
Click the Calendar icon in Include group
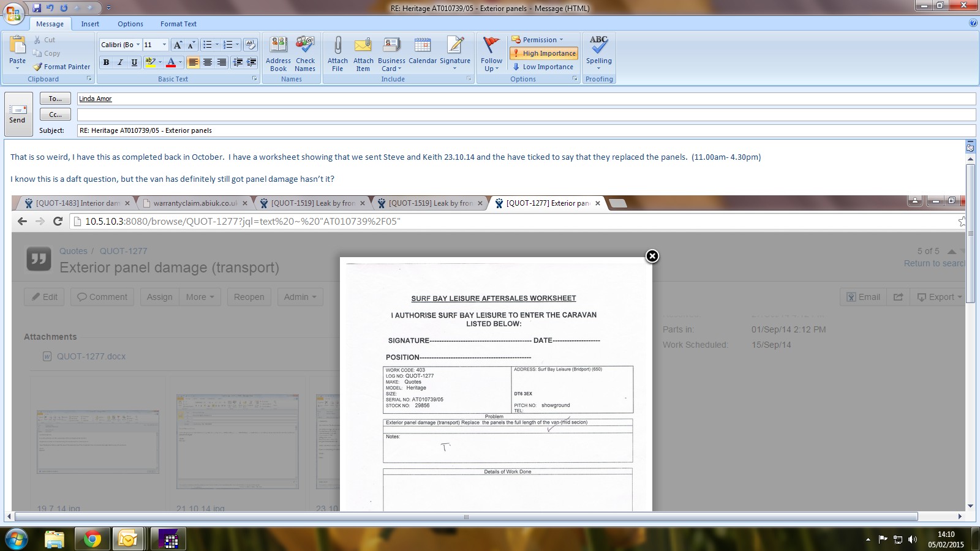coord(422,46)
